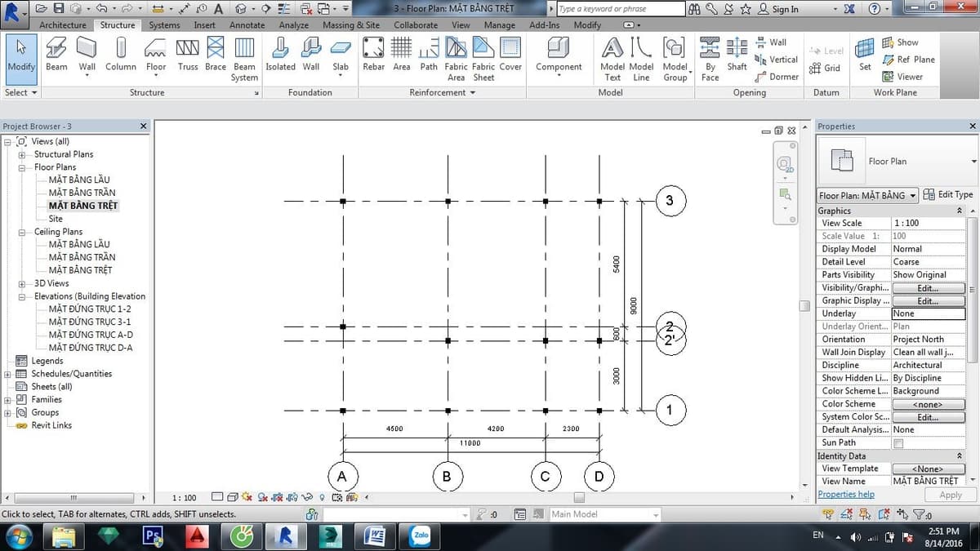
Task: Open the Floor Plan: MẶT BẰNG instance dropdown
Action: (868, 195)
